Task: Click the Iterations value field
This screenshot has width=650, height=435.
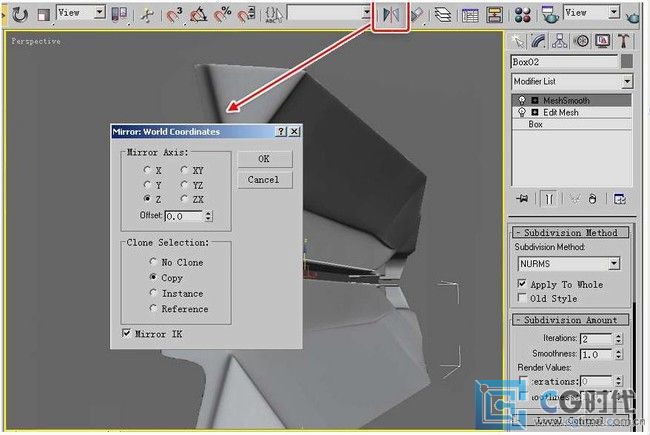Action: (597, 339)
